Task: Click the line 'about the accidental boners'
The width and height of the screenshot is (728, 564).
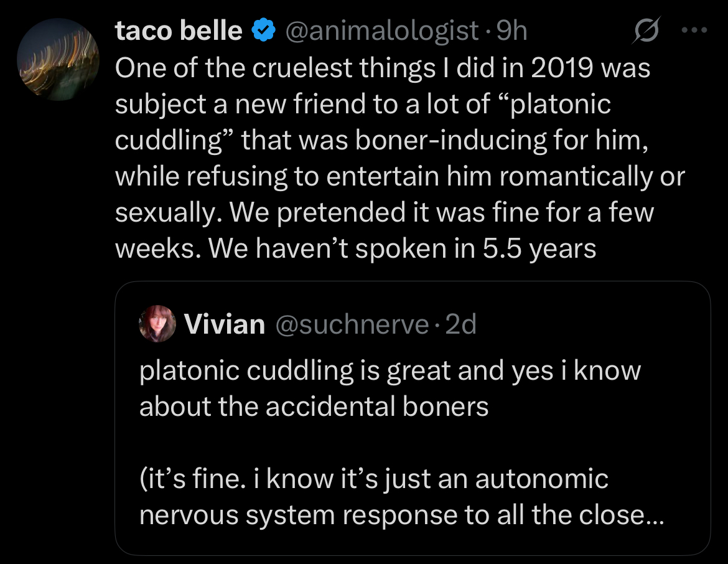Action: point(314,407)
